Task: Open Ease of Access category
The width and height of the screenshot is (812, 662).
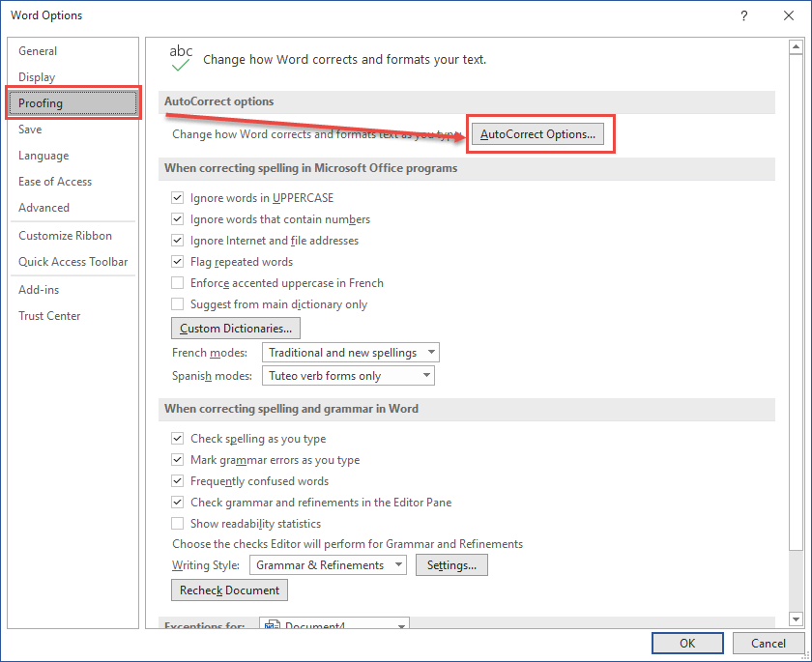Action: [55, 182]
